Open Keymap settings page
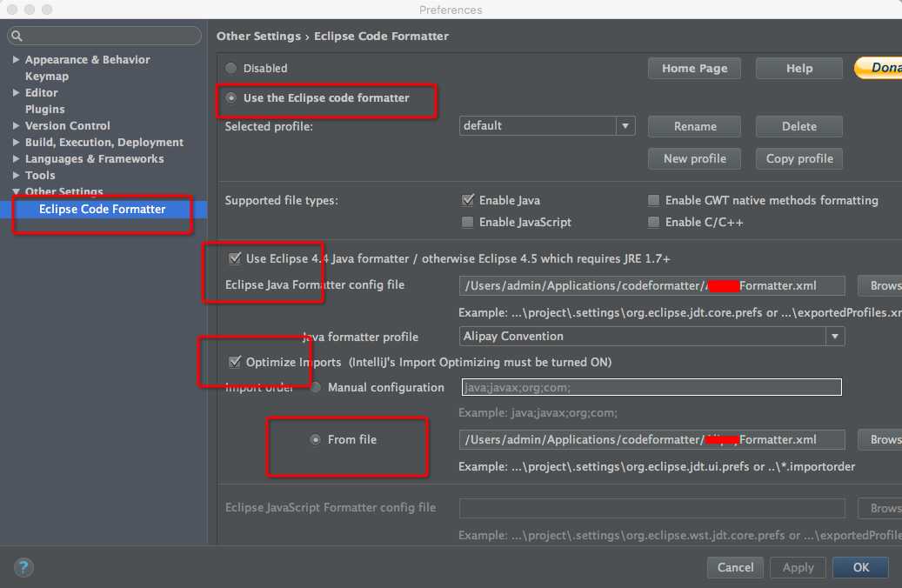Viewport: 902px width, 588px height. [47, 76]
